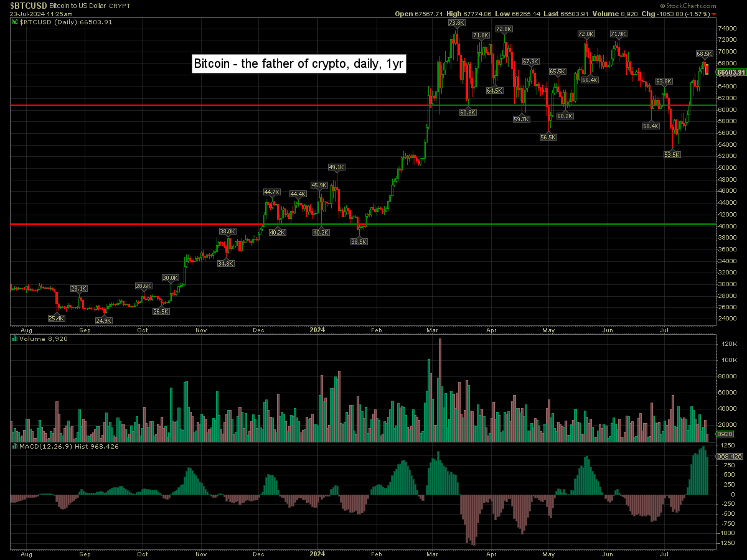Image resolution: width=747 pixels, height=560 pixels.
Task: Click the 53.5K July low price label
Action: pos(672,154)
